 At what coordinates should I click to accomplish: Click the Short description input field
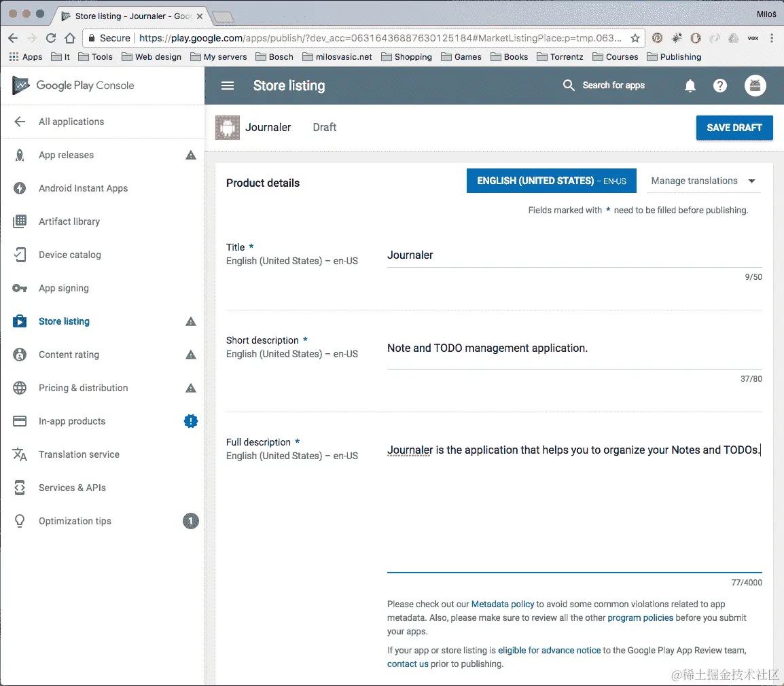pos(574,348)
